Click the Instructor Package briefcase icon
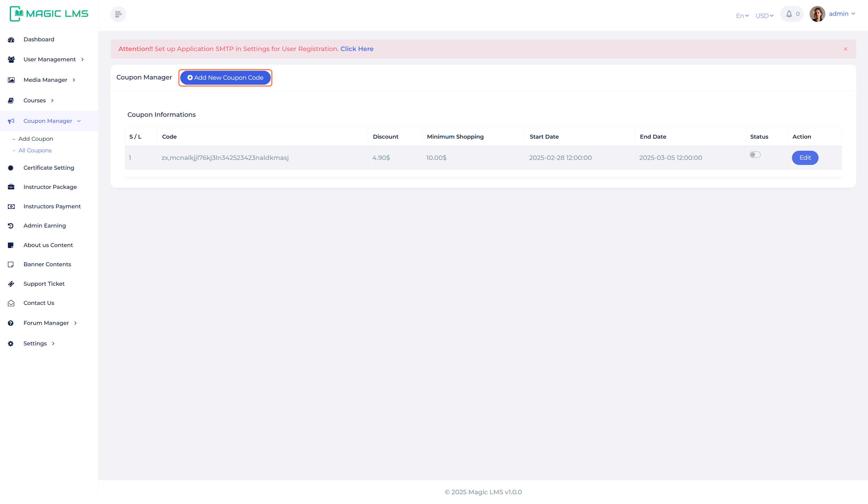 tap(11, 187)
